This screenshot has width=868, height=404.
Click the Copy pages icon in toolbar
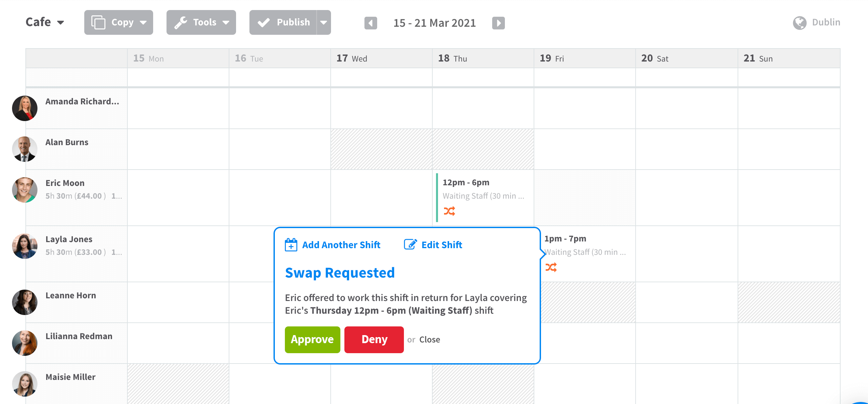(99, 22)
